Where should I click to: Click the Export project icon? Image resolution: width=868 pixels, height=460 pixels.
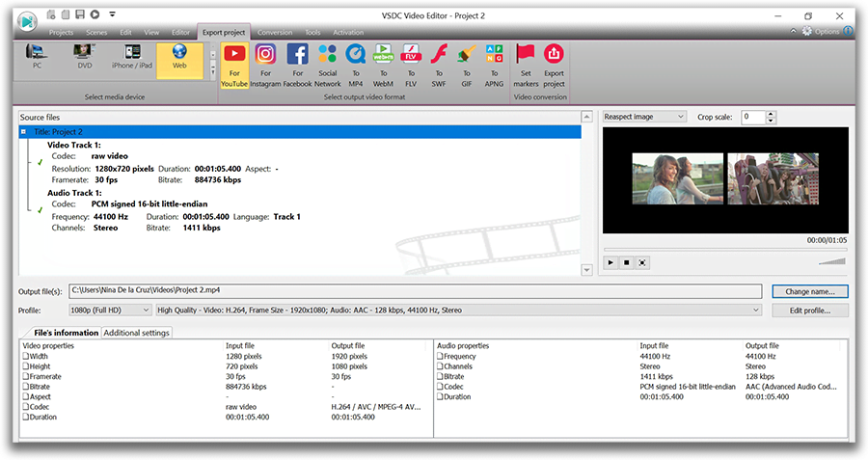point(554,67)
